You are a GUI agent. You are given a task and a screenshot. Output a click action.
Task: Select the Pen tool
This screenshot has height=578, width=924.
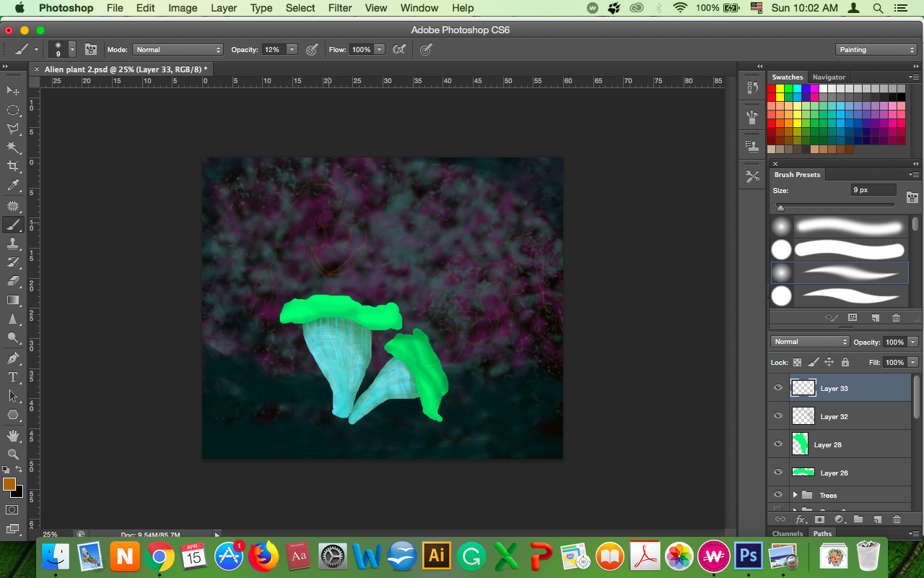tap(13, 358)
